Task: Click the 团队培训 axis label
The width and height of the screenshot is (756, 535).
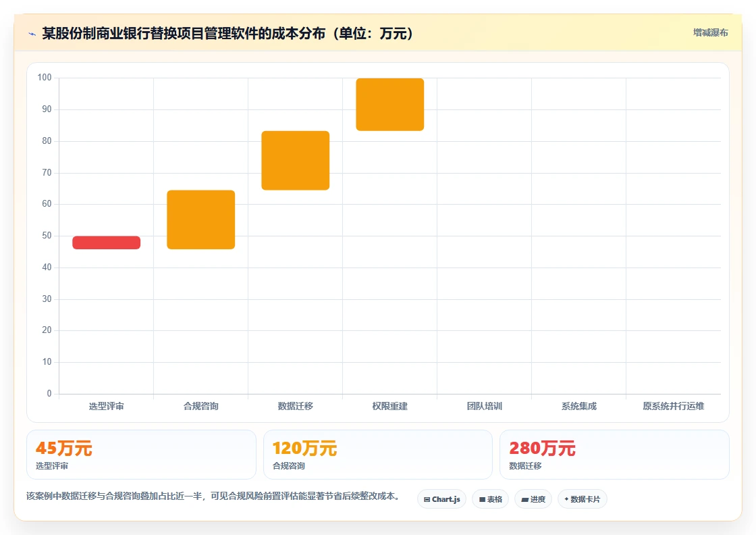Action: click(485, 406)
